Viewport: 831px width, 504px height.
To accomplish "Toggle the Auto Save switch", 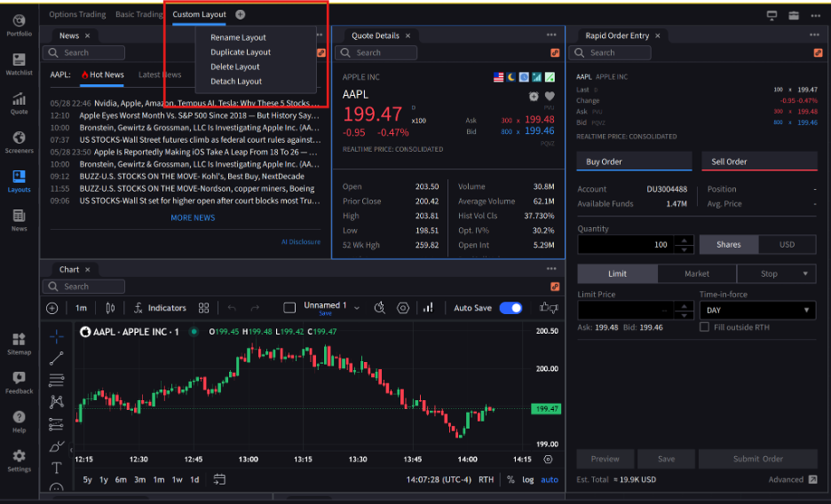I will point(510,308).
